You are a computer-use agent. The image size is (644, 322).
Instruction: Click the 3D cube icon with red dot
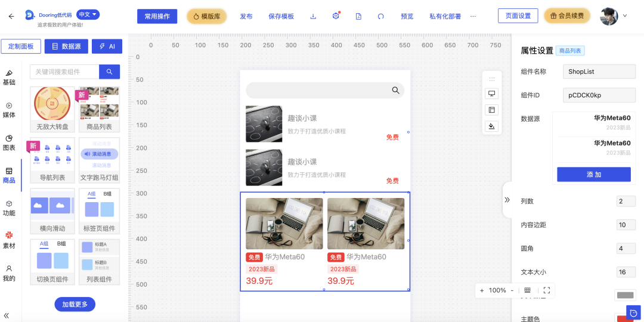(x=336, y=17)
